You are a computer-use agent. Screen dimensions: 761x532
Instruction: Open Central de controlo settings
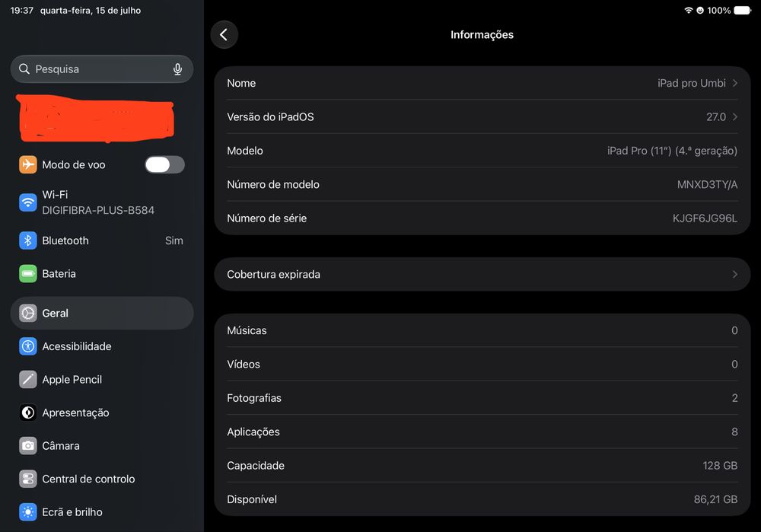[x=102, y=479]
